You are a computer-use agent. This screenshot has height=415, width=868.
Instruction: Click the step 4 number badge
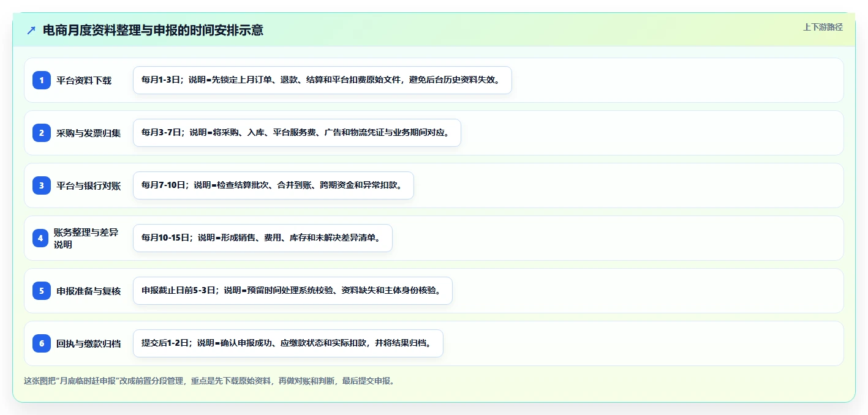pos(40,238)
